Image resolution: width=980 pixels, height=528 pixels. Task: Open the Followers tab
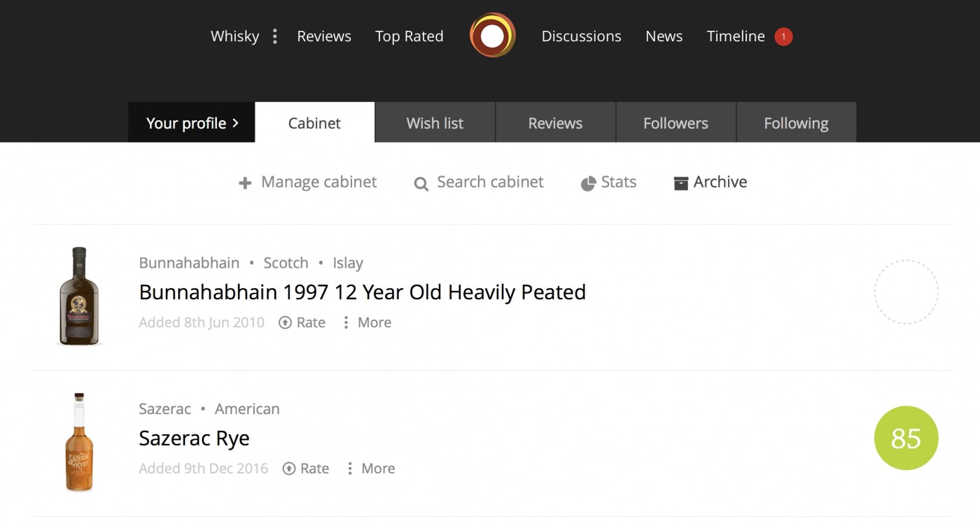tap(675, 123)
